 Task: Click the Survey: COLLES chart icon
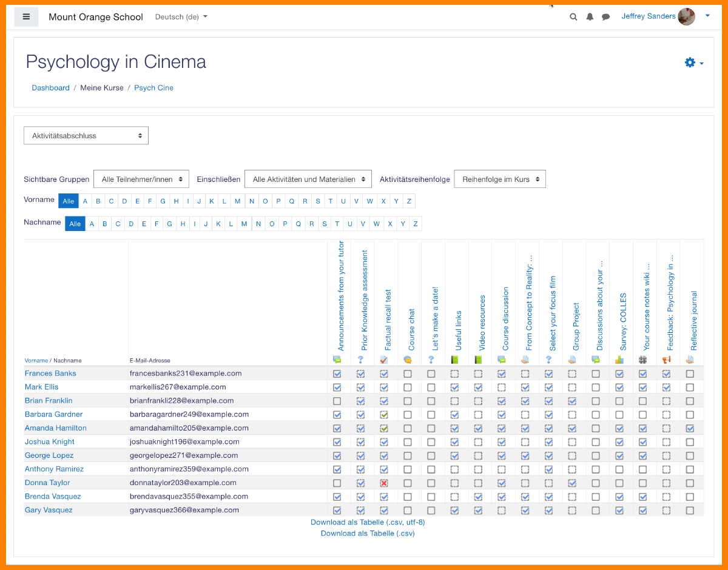(619, 360)
